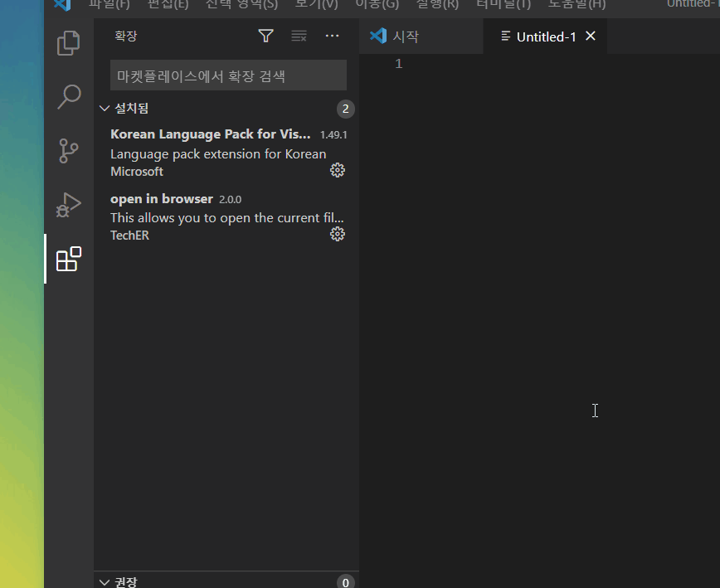Viewport: 720px width, 588px height.
Task: Open the 보기(V) menu
Action: pyautogui.click(x=316, y=5)
